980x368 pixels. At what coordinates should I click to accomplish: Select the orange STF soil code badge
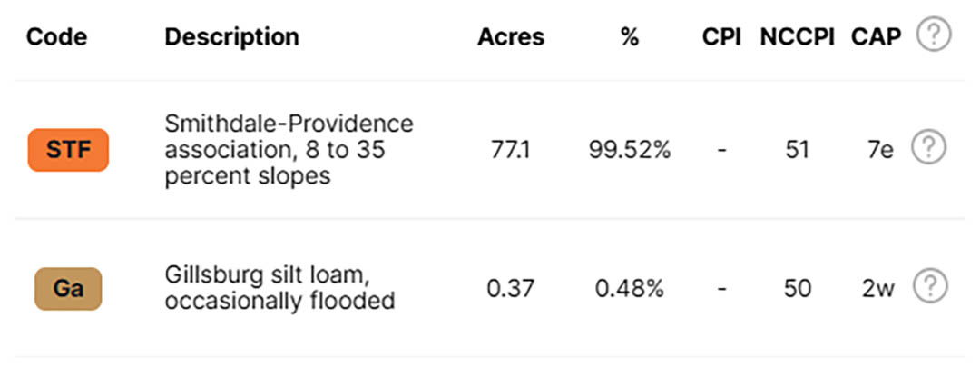68,150
